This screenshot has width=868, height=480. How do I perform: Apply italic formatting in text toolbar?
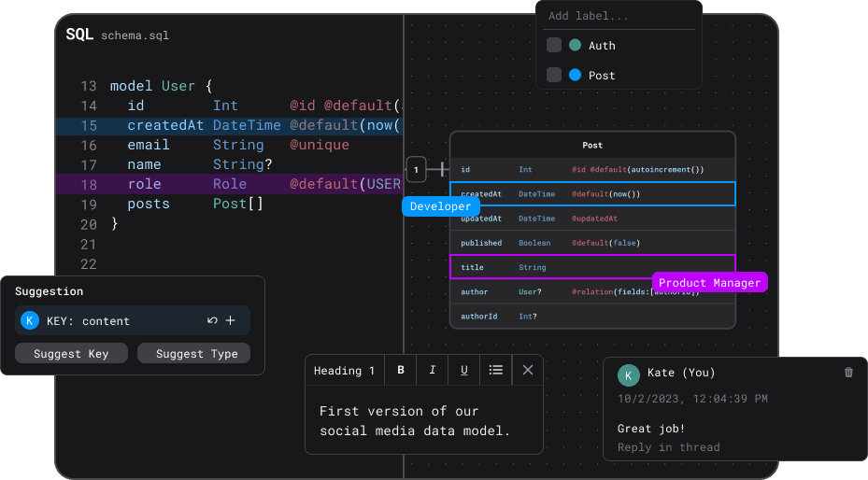(433, 370)
